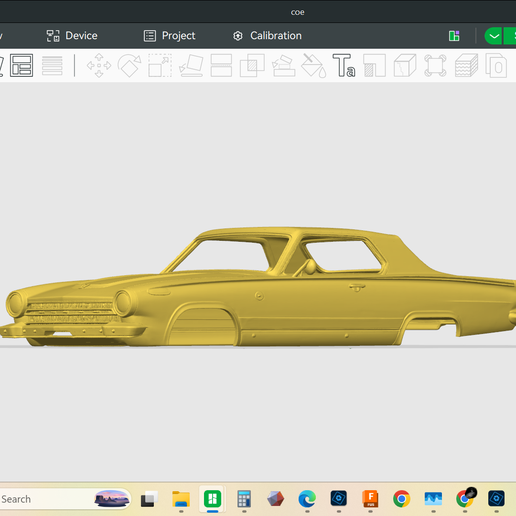Viewport: 516px width, 516px height.
Task: Select the Cut tool with split rectangles
Action: pyautogui.click(x=221, y=65)
